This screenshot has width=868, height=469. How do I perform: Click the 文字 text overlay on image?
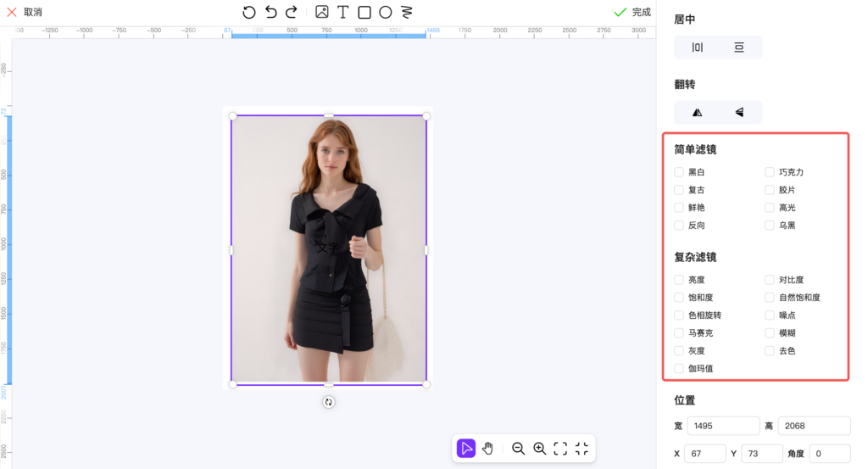click(327, 248)
